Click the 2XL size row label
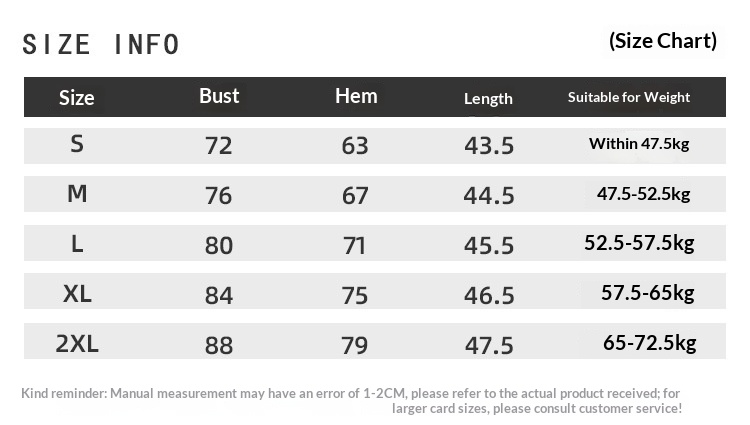750x425 pixels. click(x=77, y=344)
